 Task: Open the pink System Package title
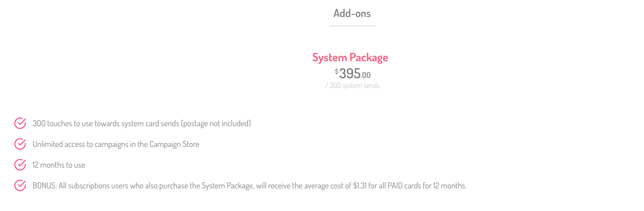pos(350,58)
